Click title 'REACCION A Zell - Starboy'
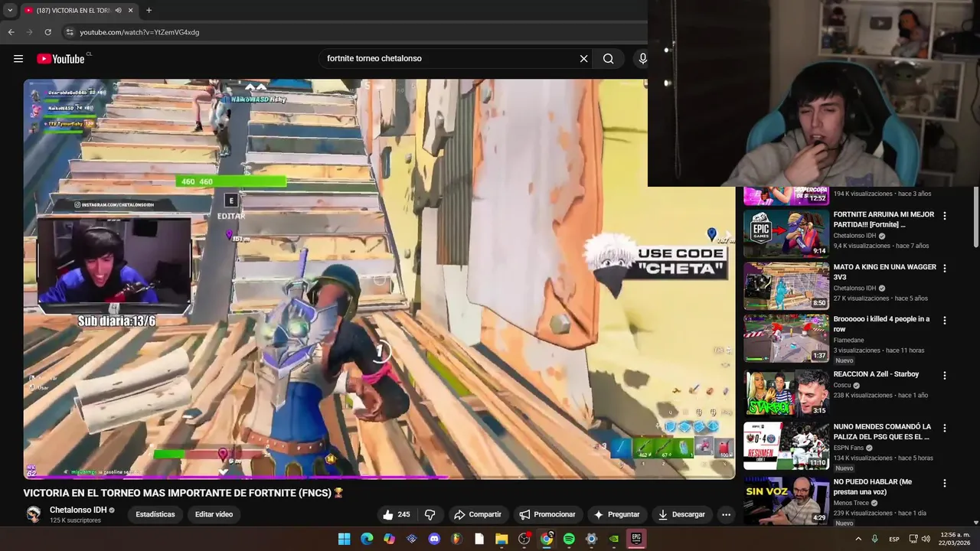Viewport: 980px width, 551px height. click(876, 374)
